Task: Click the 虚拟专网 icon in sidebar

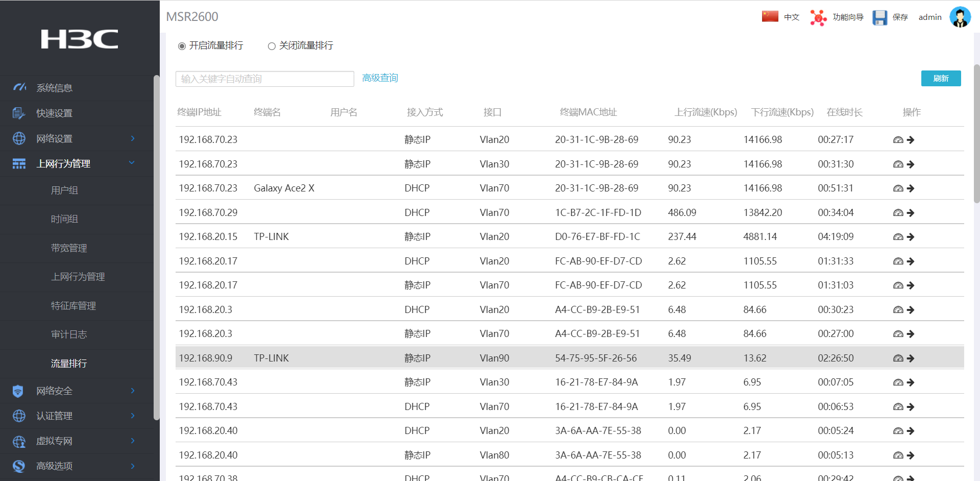Action: click(19, 441)
